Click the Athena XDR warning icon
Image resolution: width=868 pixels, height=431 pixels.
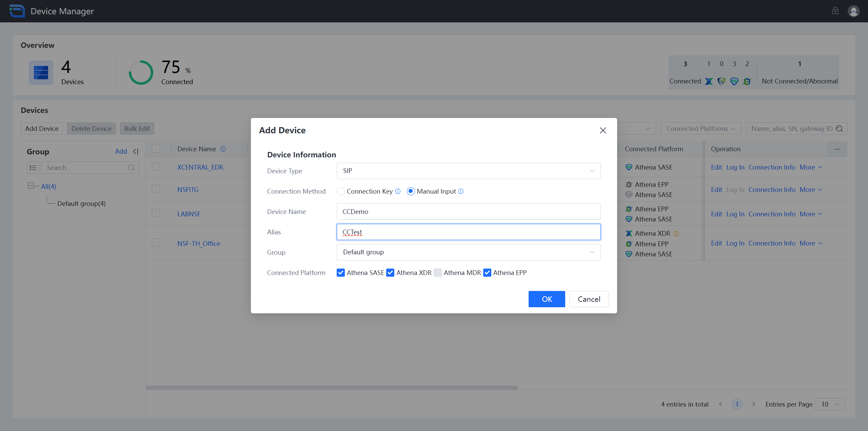676,233
